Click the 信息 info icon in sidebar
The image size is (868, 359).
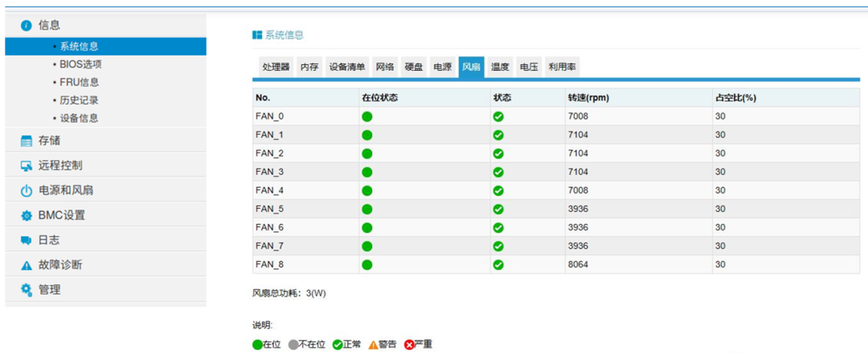pos(26,26)
